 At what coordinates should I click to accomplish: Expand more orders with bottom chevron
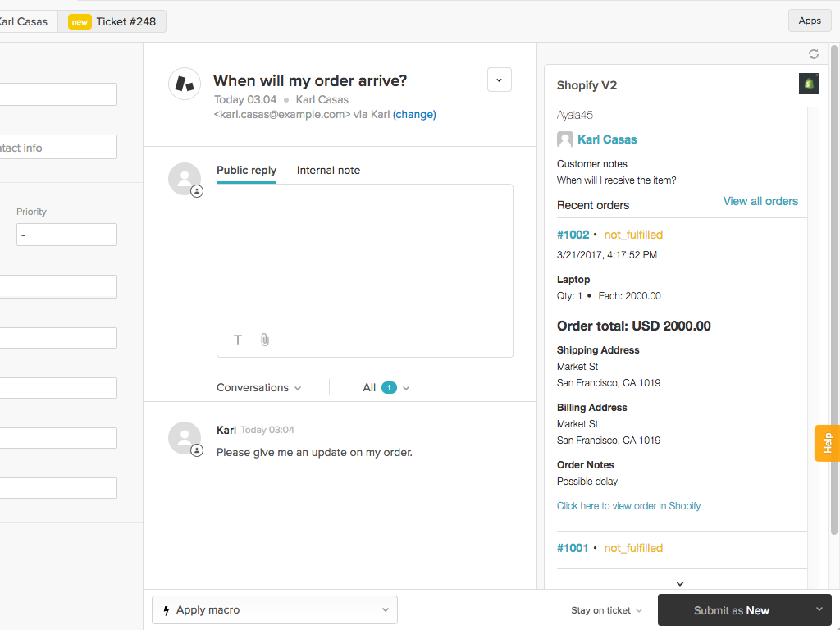pyautogui.click(x=679, y=583)
